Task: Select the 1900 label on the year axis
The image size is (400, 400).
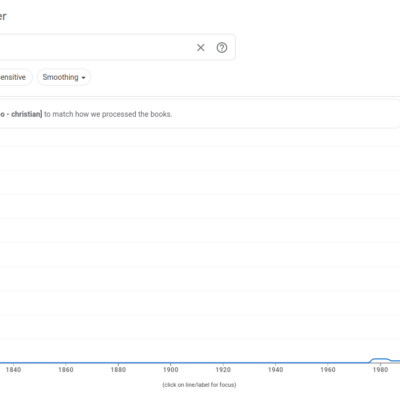Action: pyautogui.click(x=171, y=370)
